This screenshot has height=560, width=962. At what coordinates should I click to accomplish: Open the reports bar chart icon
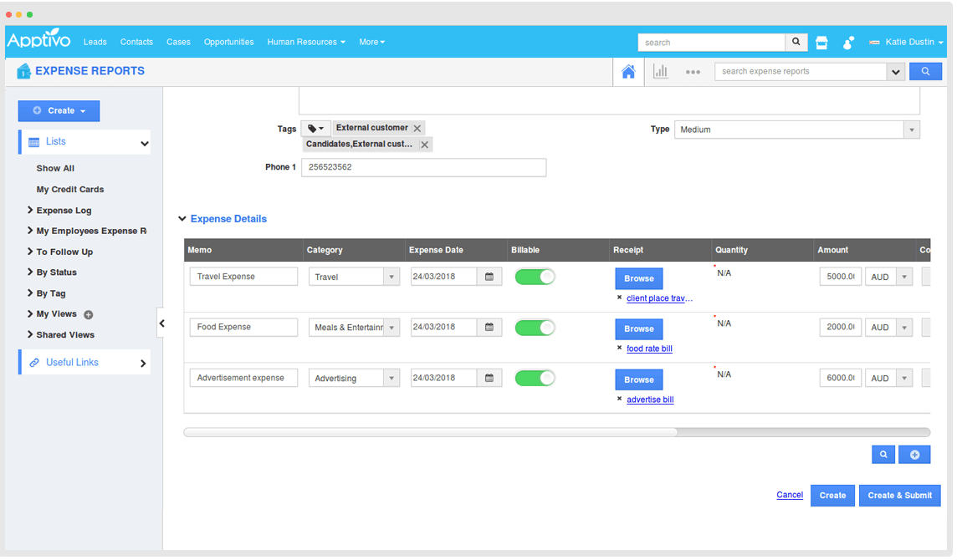(661, 72)
